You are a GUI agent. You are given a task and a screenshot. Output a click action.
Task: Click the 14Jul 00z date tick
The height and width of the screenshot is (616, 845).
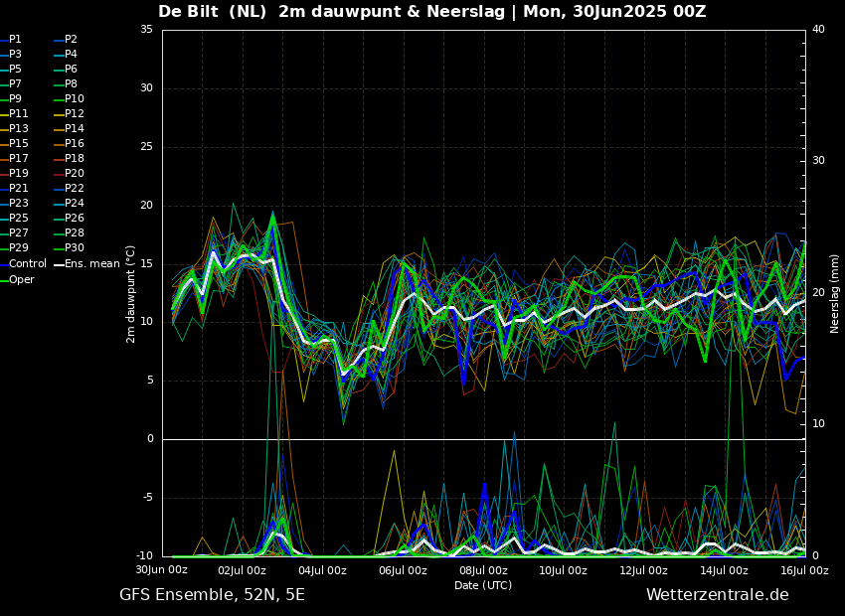pos(724,570)
